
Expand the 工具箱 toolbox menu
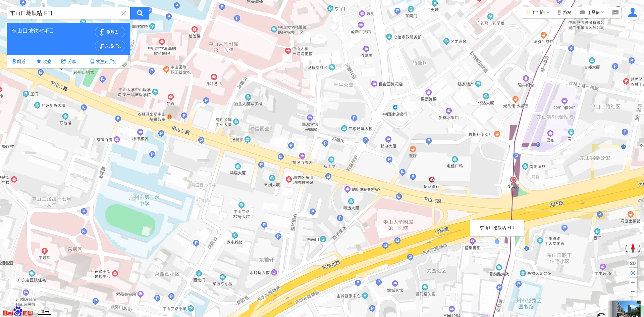coord(592,12)
